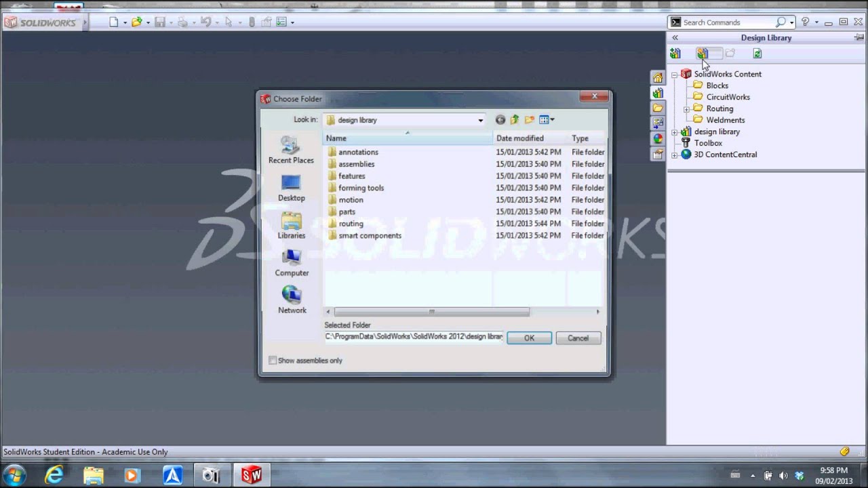Toggle Show assemblies only checkbox

(x=273, y=361)
